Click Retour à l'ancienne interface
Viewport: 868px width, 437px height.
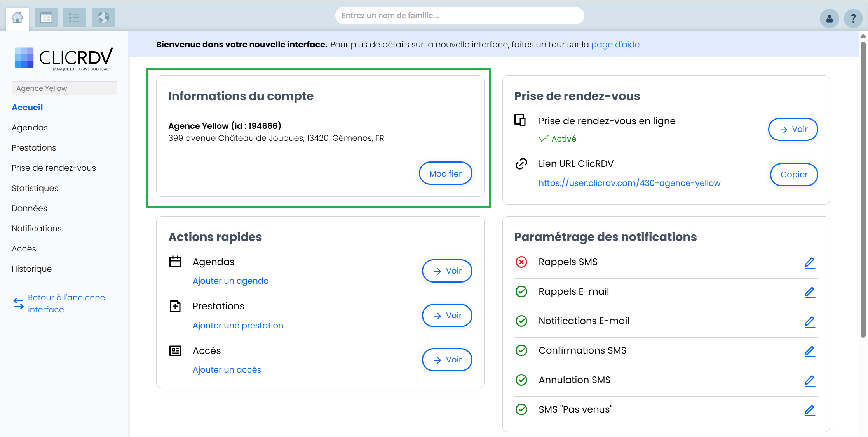point(66,303)
